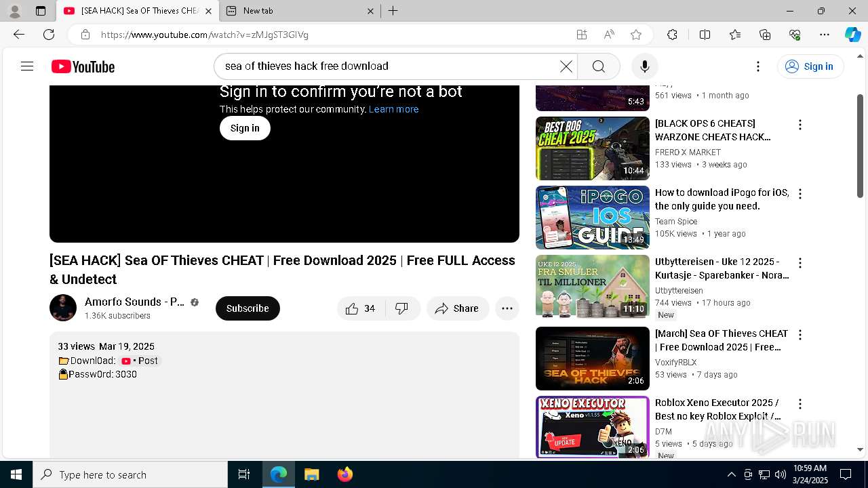Open options for iPogo iOS guide video
868x488 pixels.
click(800, 194)
